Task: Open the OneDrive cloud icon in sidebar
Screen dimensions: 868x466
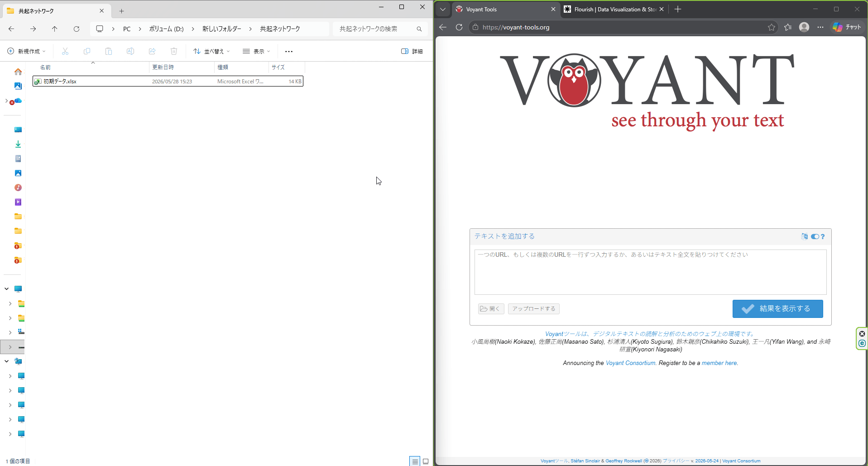Action: point(18,101)
